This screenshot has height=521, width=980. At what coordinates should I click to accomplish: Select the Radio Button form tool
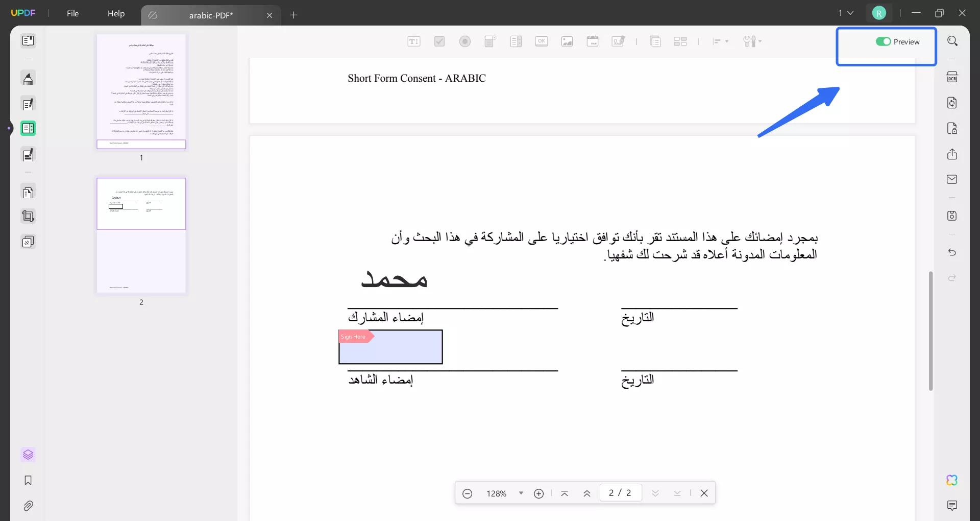[465, 41]
